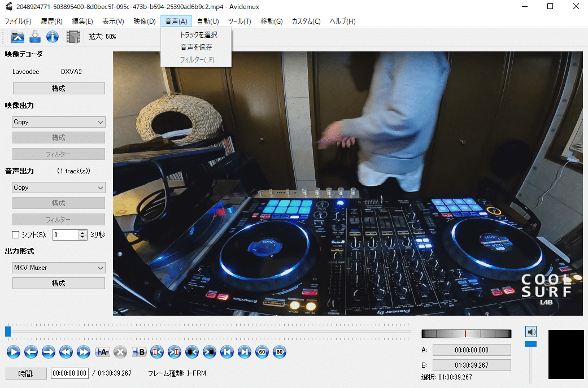Click the 時間 button in the status bar
The image size is (588, 388).
coord(25,373)
